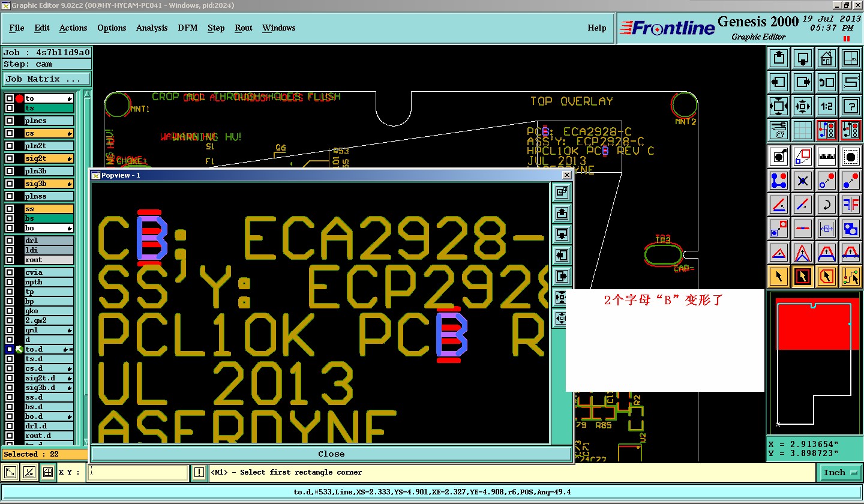Click the pan up icon in main toolbar
Viewport: 864px width, 504px height.
(779, 59)
